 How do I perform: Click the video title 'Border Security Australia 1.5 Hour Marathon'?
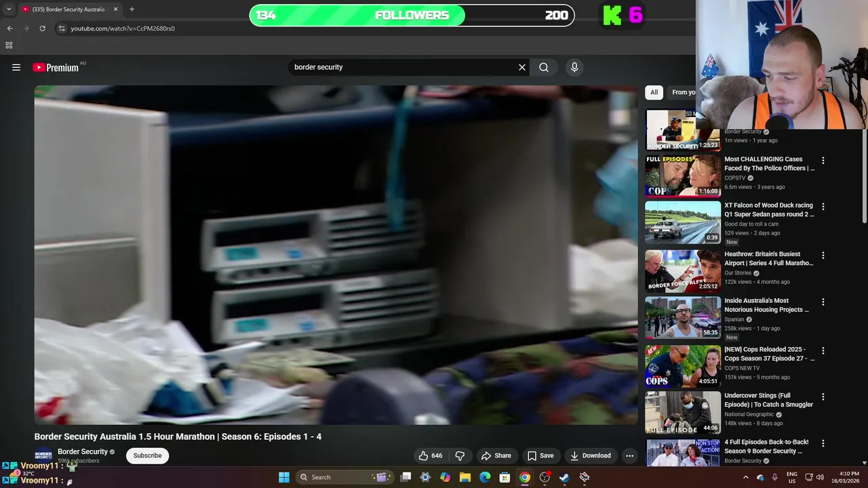178,436
